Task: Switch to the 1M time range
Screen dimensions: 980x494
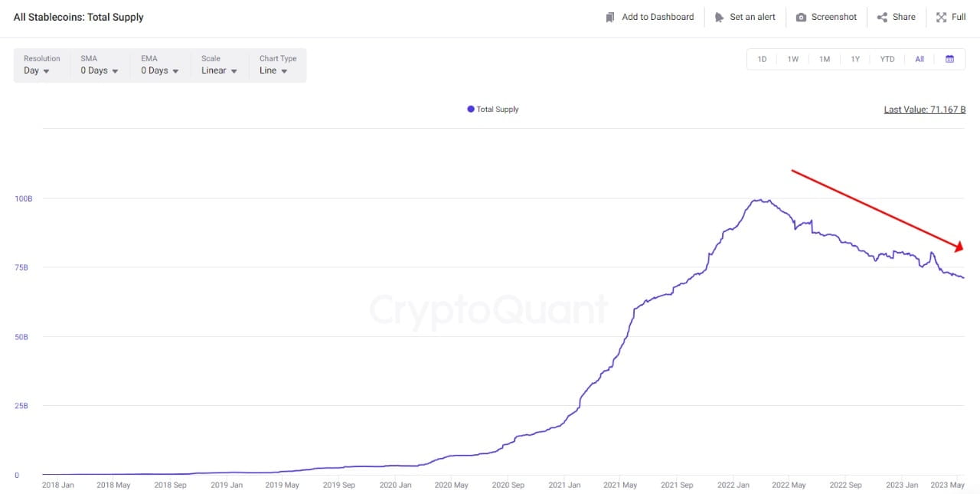Action: pyautogui.click(x=825, y=59)
